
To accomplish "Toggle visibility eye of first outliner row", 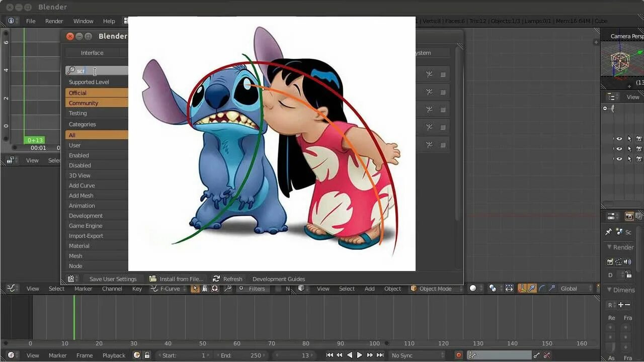I will coord(619,139).
